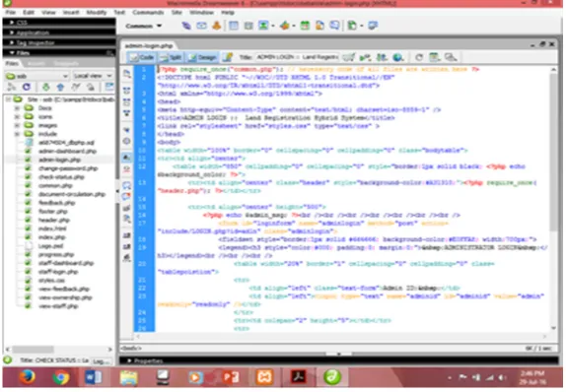Click Refresh icon in Files panel
Screen dimensions: 566x392
click(27, 87)
